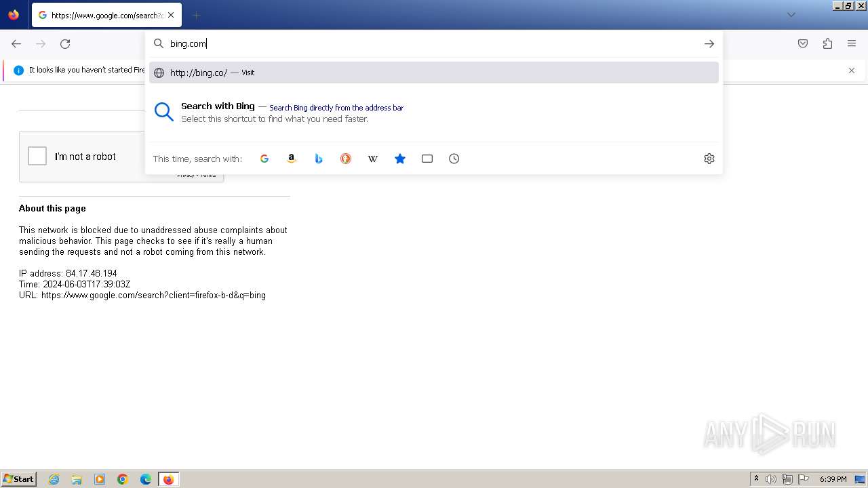Search in open Tabs icon

pyautogui.click(x=427, y=159)
